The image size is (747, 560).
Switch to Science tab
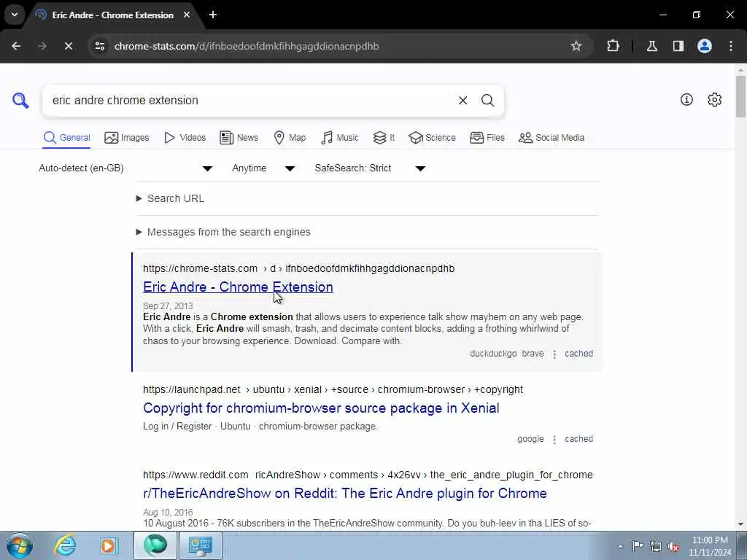click(432, 138)
